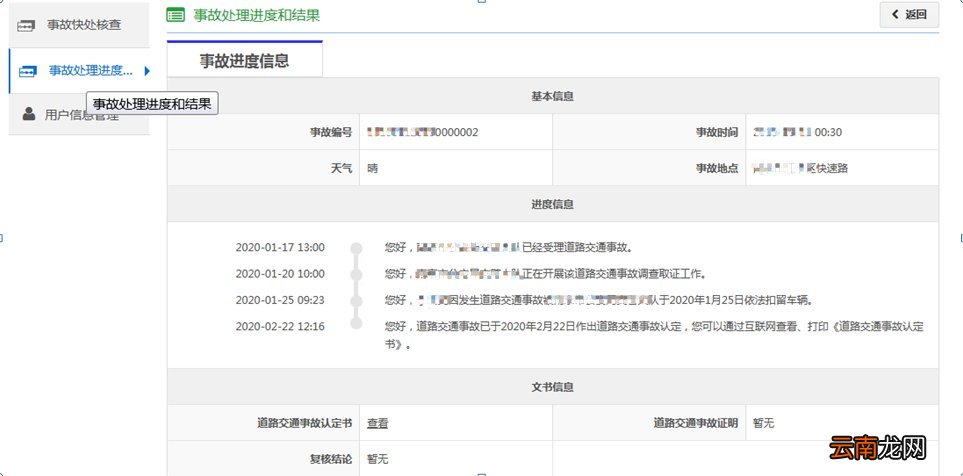963x476 pixels.
Task: Click timeline dot for 2020-01-25 09:23
Action: [x=356, y=300]
